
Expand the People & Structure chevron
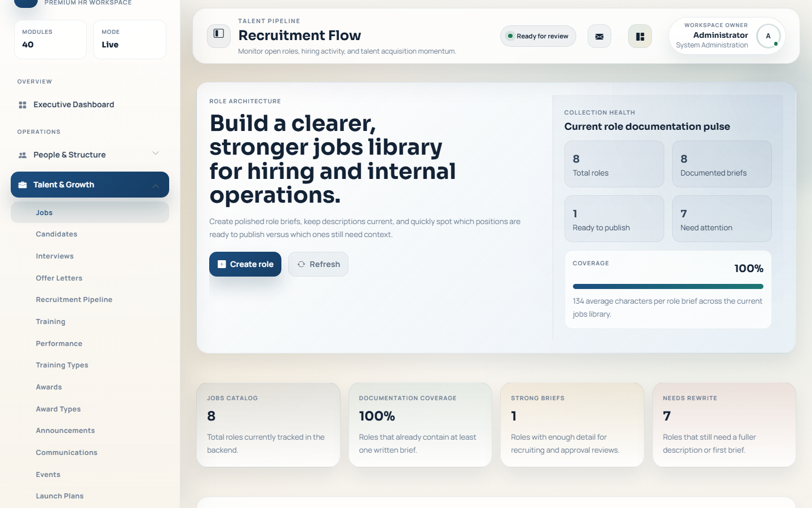[156, 154]
